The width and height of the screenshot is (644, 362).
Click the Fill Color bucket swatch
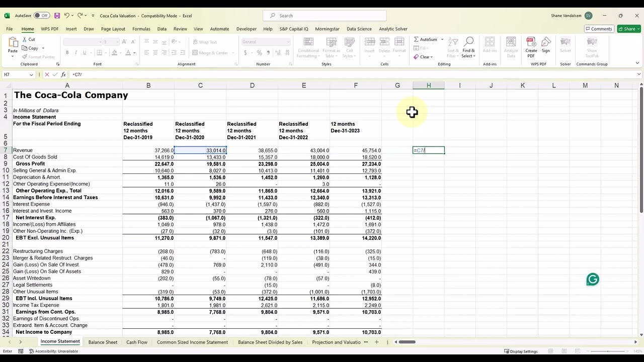coord(114,53)
